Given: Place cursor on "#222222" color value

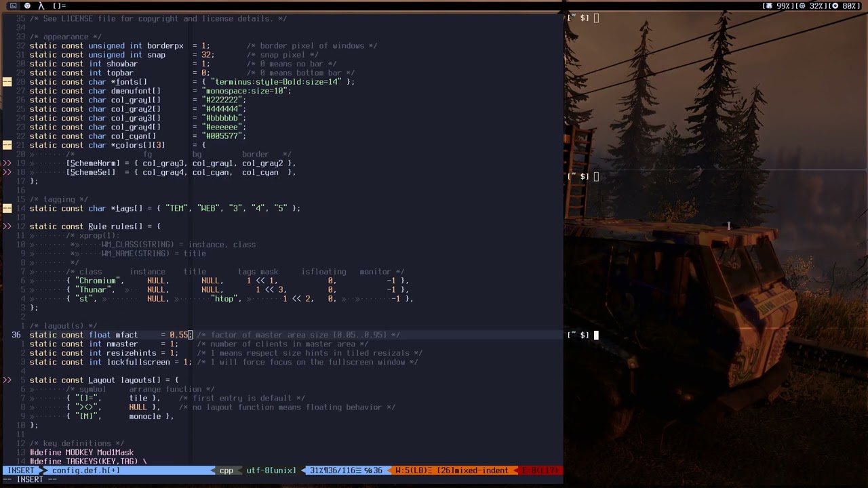Looking at the screenshot, I should coord(222,100).
